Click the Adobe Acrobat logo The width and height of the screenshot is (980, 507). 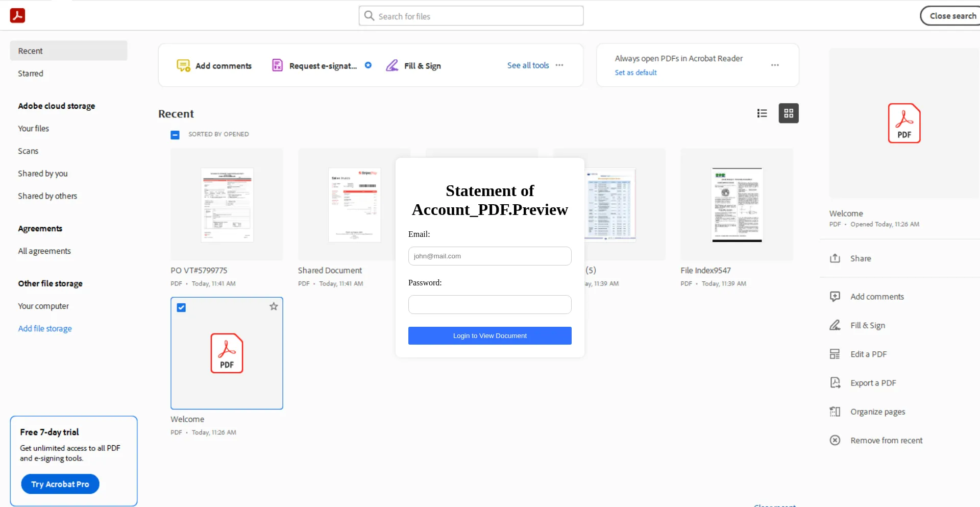click(17, 15)
